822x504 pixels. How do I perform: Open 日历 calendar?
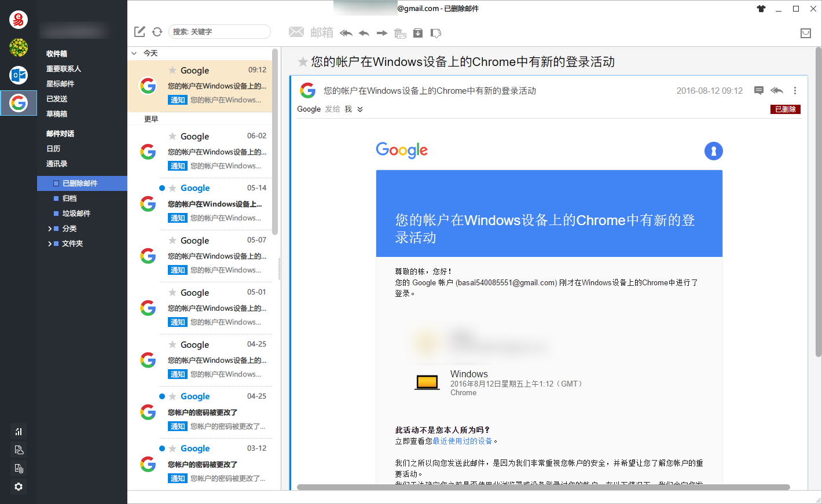pyautogui.click(x=53, y=149)
